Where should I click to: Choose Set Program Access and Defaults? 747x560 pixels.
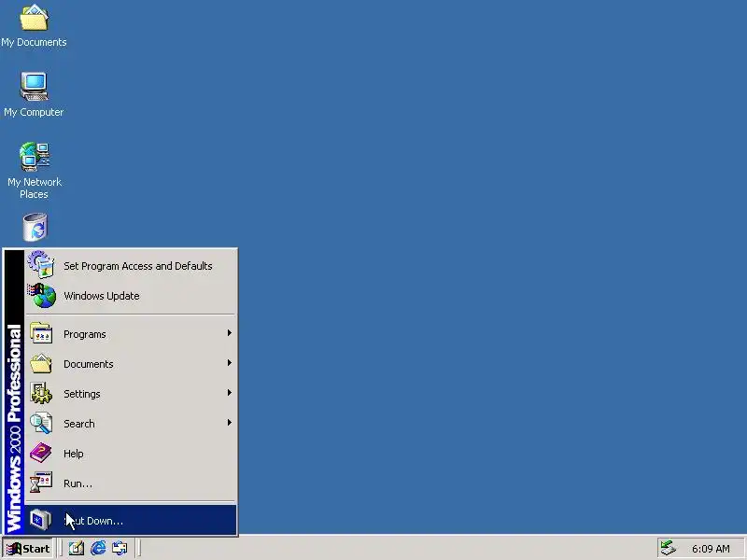point(131,266)
